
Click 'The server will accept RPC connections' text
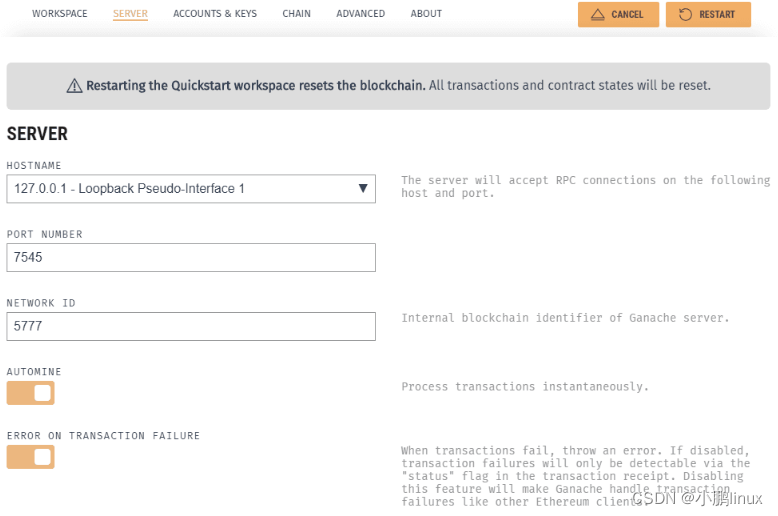coord(585,187)
